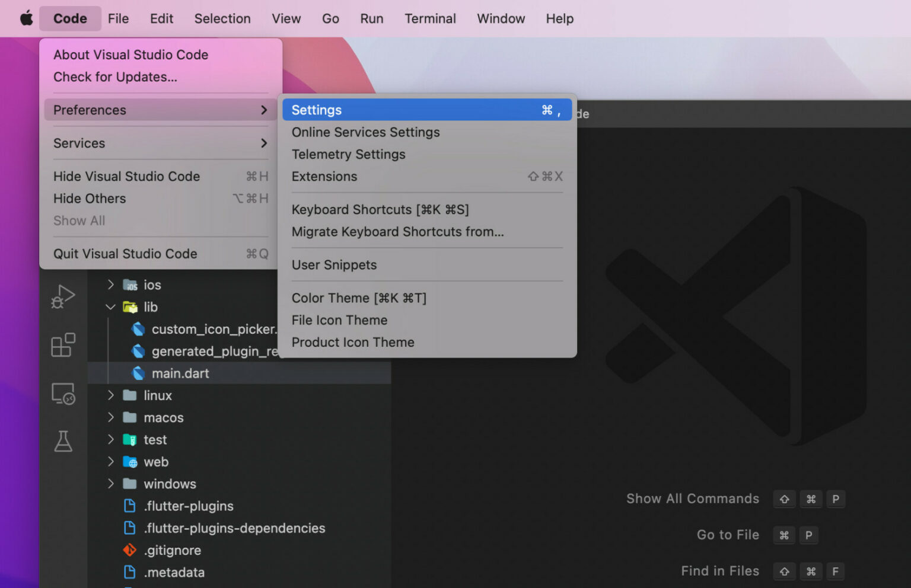Expand the ios folder chevron
911x588 pixels.
[x=111, y=285]
